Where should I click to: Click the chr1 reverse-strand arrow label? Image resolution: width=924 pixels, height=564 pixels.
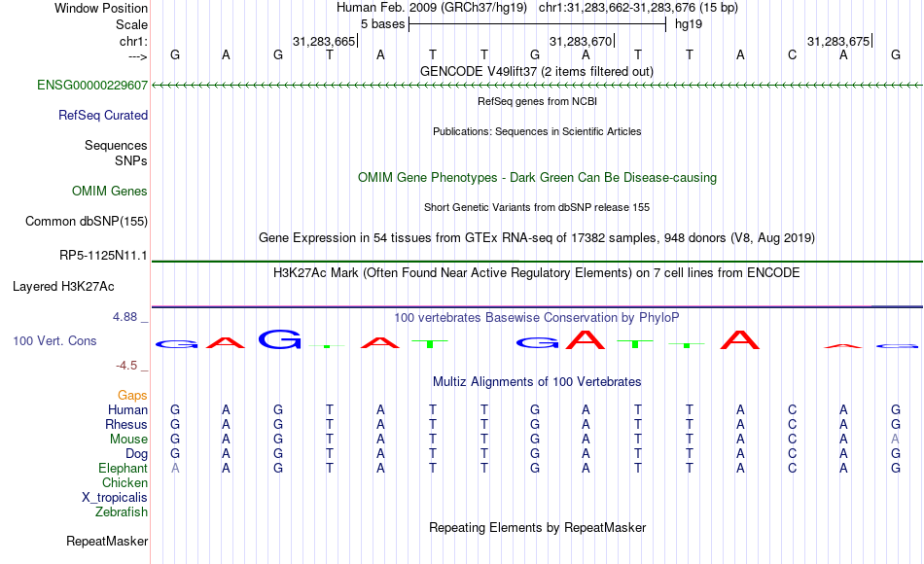[138, 56]
